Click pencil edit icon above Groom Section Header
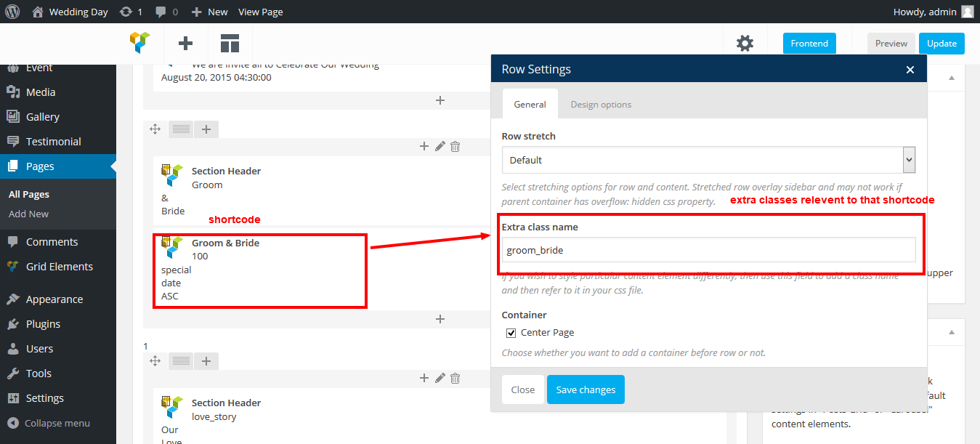Screen dimensions: 980x444 [440, 146]
